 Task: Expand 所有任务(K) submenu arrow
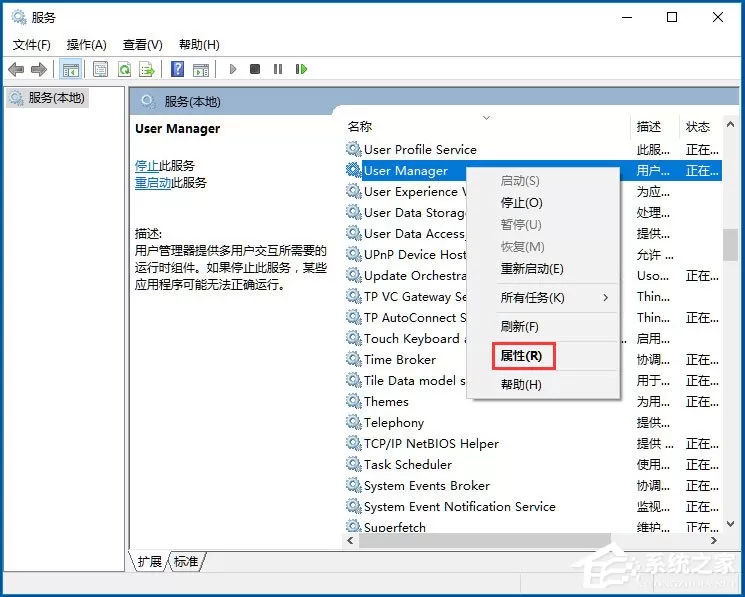(605, 298)
